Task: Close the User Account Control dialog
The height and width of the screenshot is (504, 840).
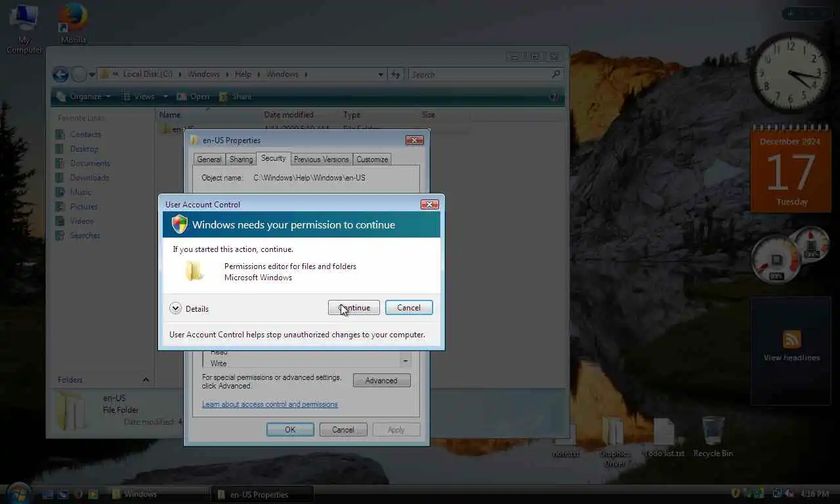Action: click(x=429, y=204)
